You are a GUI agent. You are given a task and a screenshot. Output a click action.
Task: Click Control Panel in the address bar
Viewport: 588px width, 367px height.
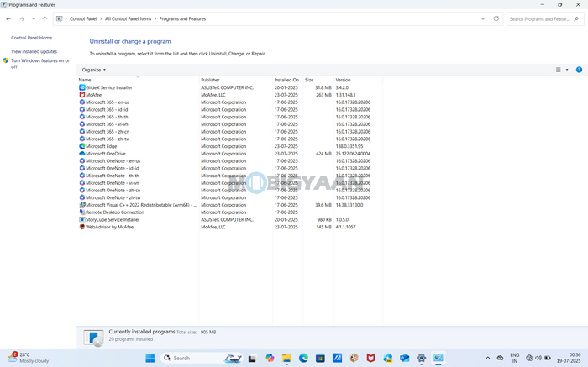click(x=83, y=18)
